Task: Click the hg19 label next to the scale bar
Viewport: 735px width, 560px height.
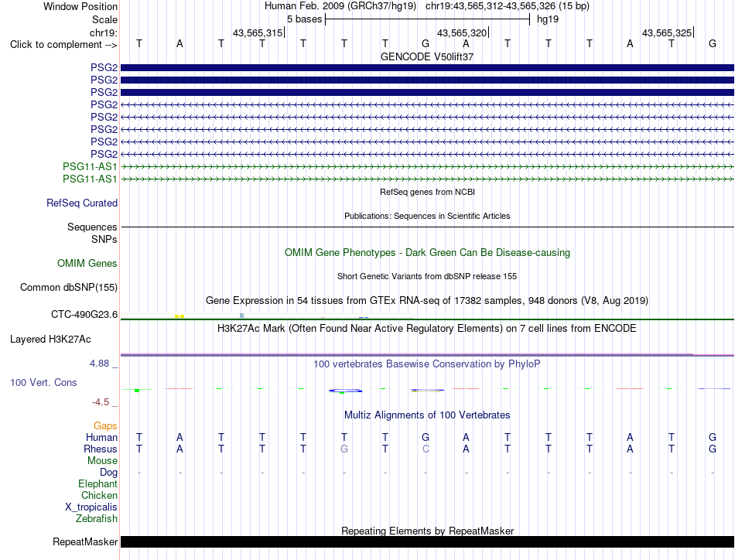Action: coord(548,19)
